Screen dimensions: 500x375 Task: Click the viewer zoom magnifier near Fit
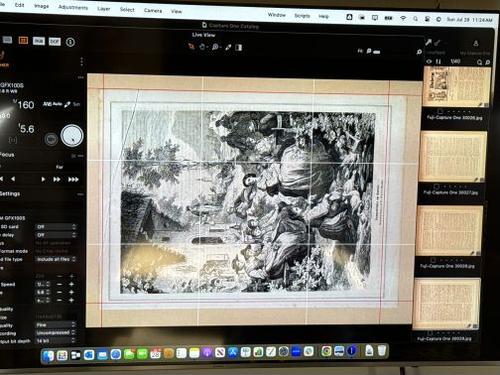[x=369, y=51]
